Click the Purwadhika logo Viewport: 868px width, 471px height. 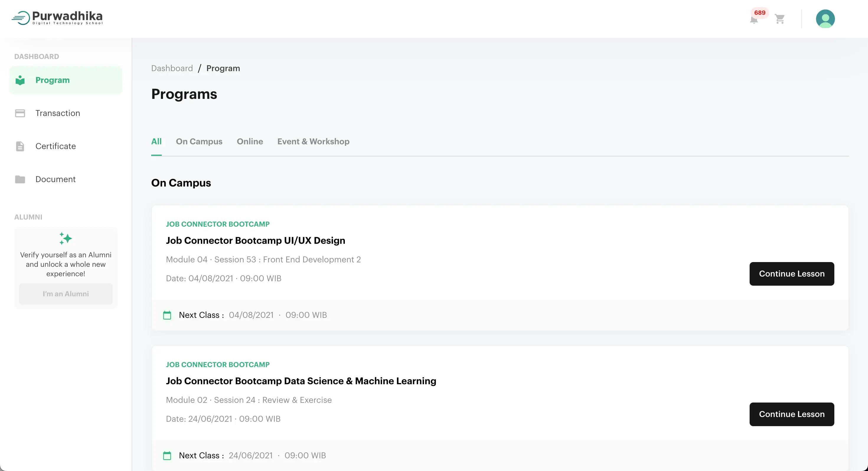pyautogui.click(x=57, y=17)
